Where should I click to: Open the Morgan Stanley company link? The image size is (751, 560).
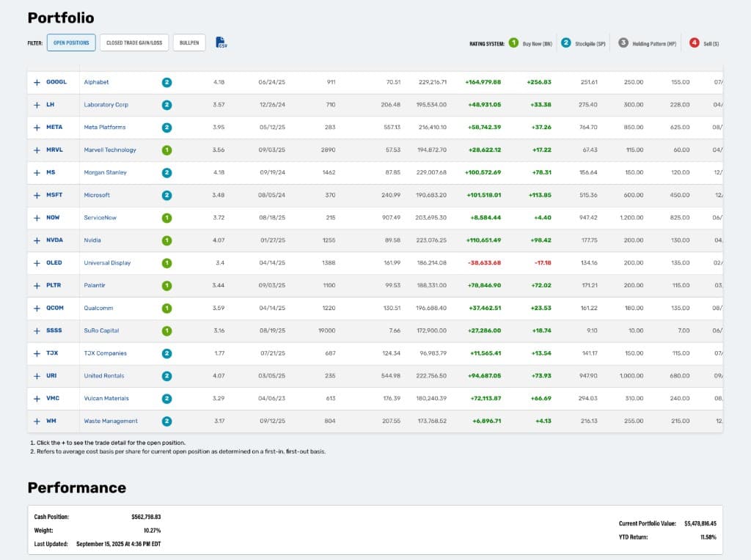tap(105, 173)
